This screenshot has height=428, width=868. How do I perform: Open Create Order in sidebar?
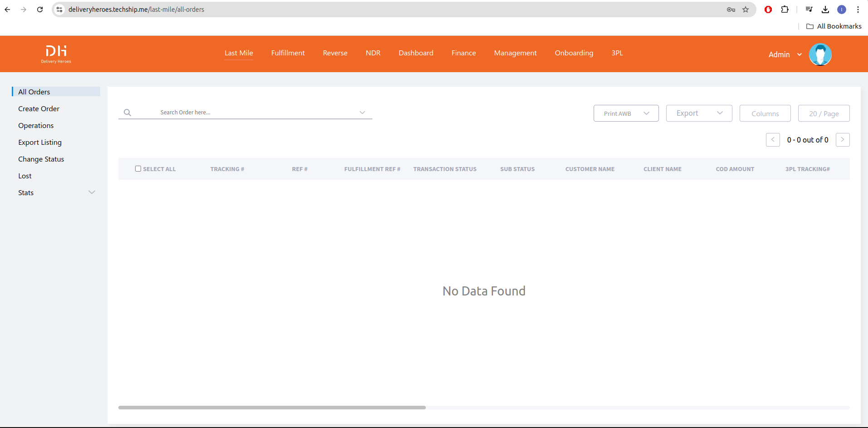pyautogui.click(x=39, y=109)
